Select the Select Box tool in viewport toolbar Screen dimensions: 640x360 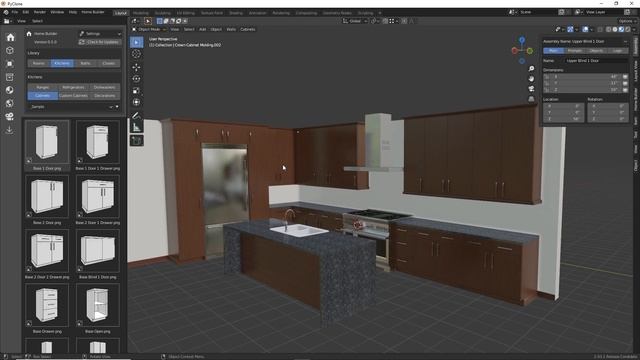coord(136,42)
